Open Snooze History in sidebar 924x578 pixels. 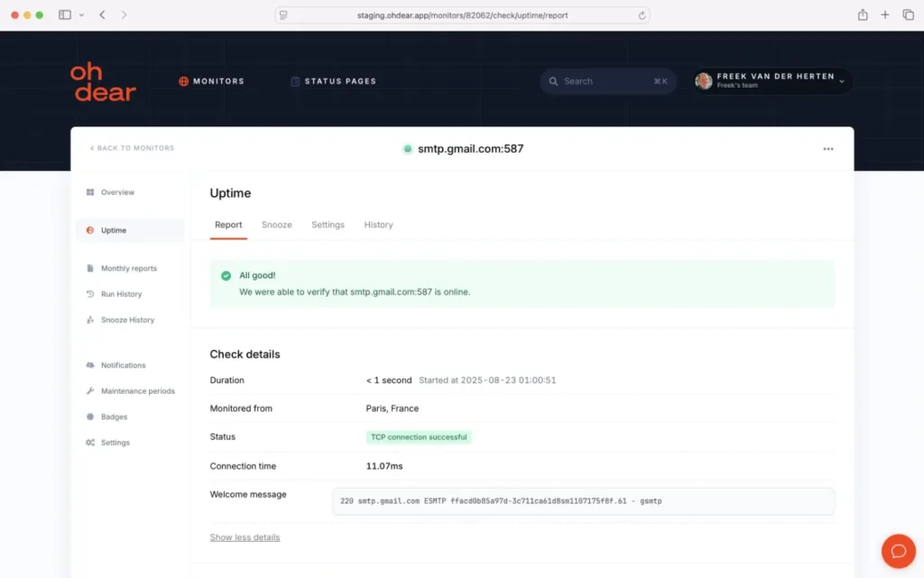[x=130, y=320]
